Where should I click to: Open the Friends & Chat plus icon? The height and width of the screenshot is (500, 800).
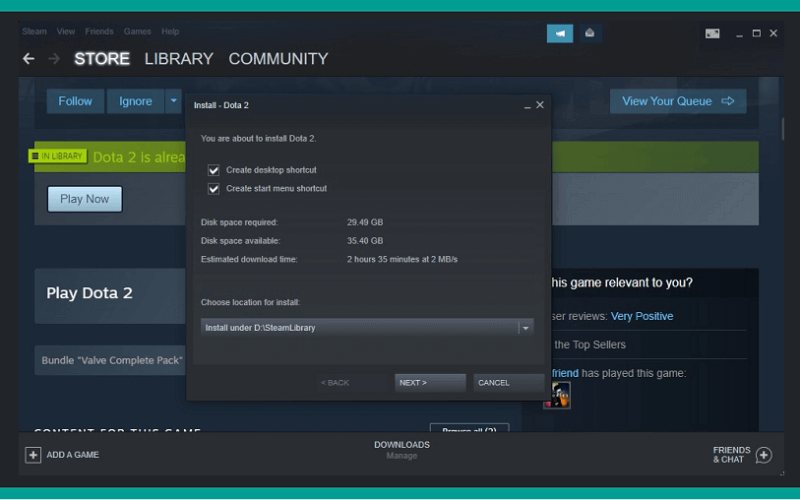point(764,455)
